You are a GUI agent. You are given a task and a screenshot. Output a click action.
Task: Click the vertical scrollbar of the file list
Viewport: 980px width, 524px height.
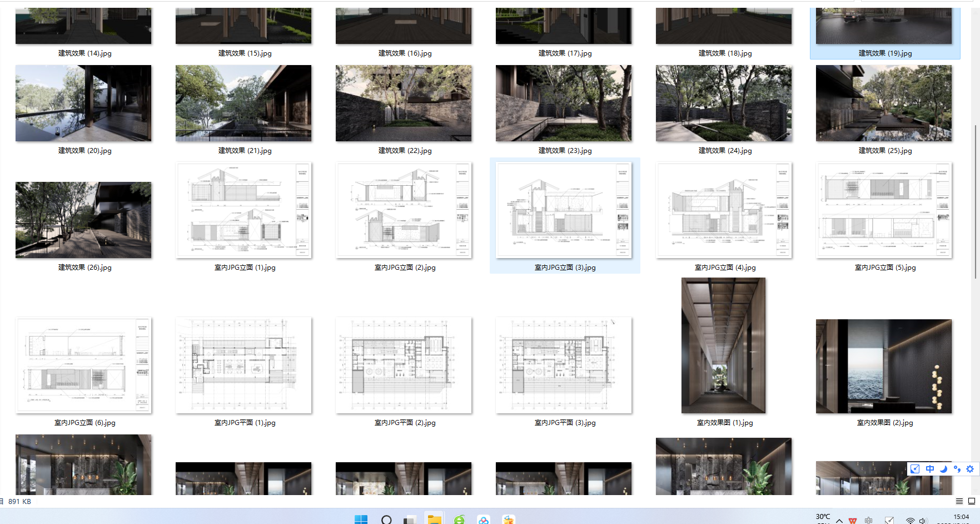pos(976,201)
